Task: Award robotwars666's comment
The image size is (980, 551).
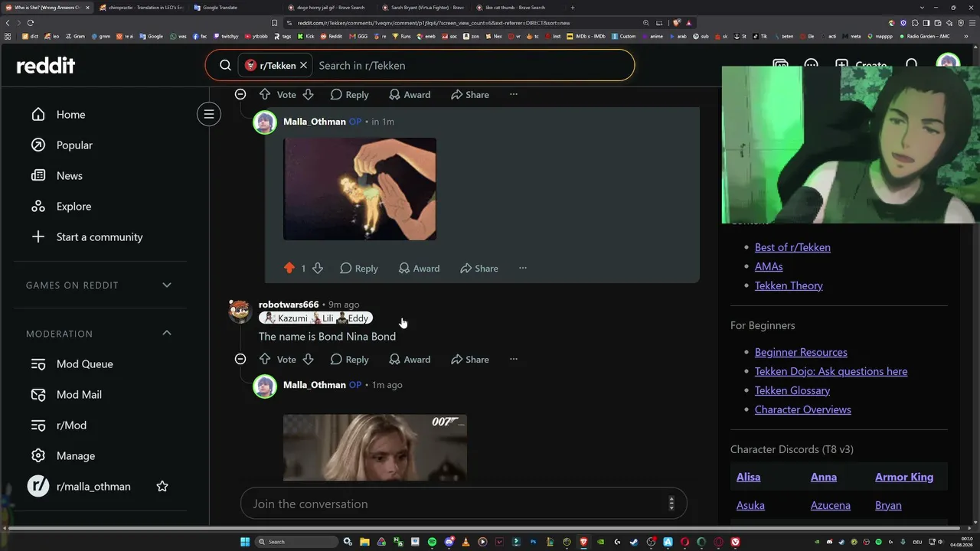Action: (410, 359)
